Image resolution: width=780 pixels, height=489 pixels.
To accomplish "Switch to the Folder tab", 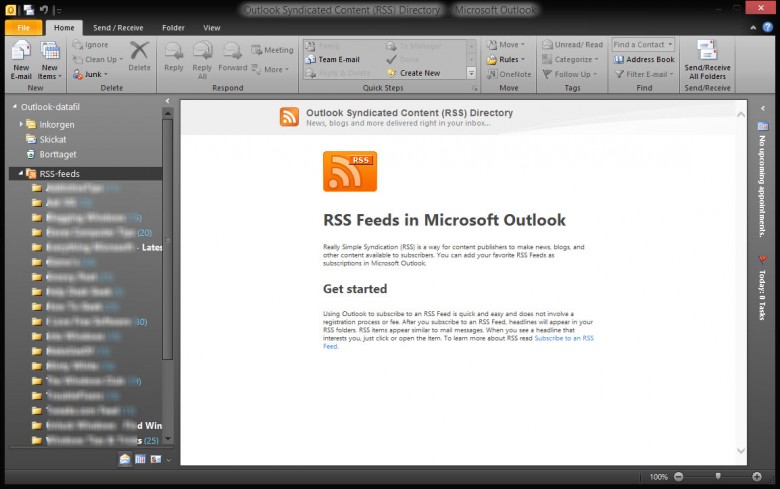I will point(173,28).
